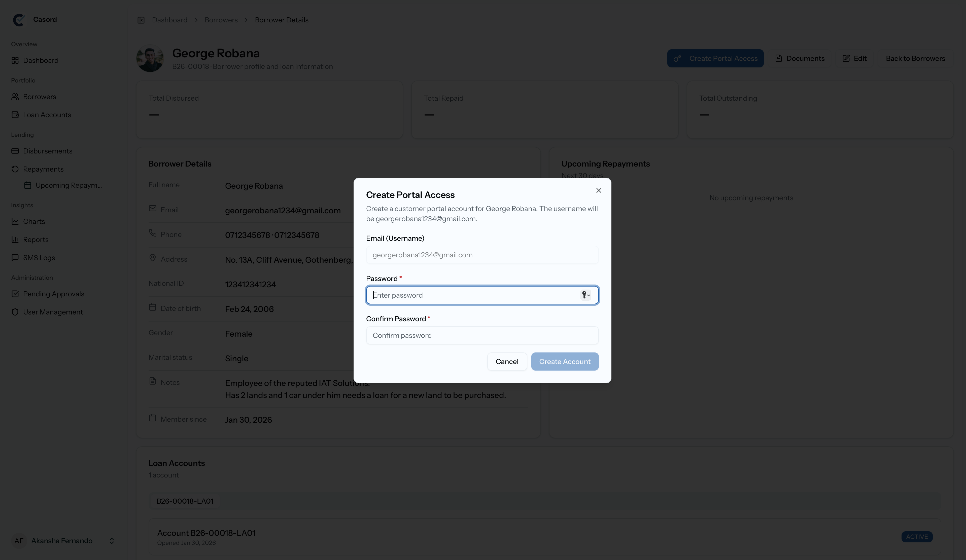Image resolution: width=966 pixels, height=560 pixels.
Task: Click the User Management shield icon
Action: [x=15, y=312]
